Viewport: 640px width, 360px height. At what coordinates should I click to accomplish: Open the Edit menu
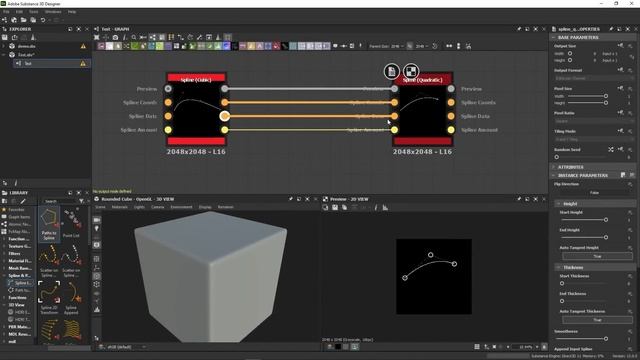coord(19,12)
